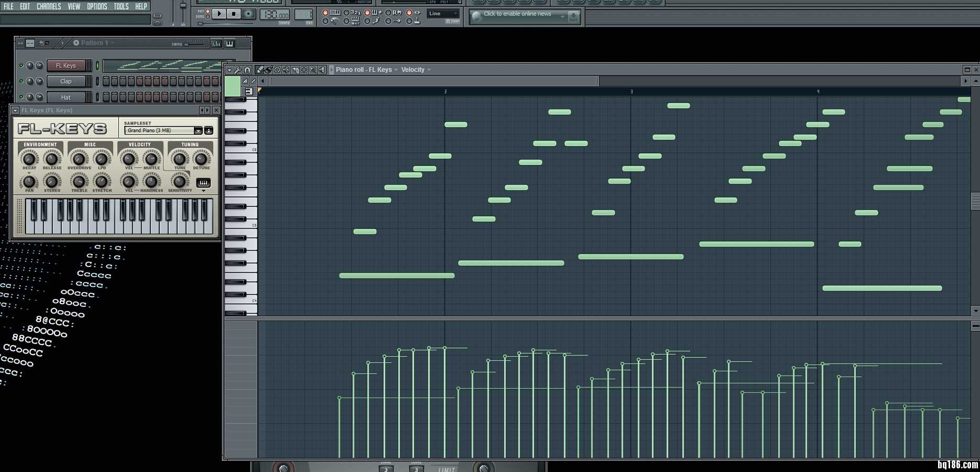This screenshot has height=472, width=980.
Task: Open the TOOLS menu
Action: (x=121, y=6)
